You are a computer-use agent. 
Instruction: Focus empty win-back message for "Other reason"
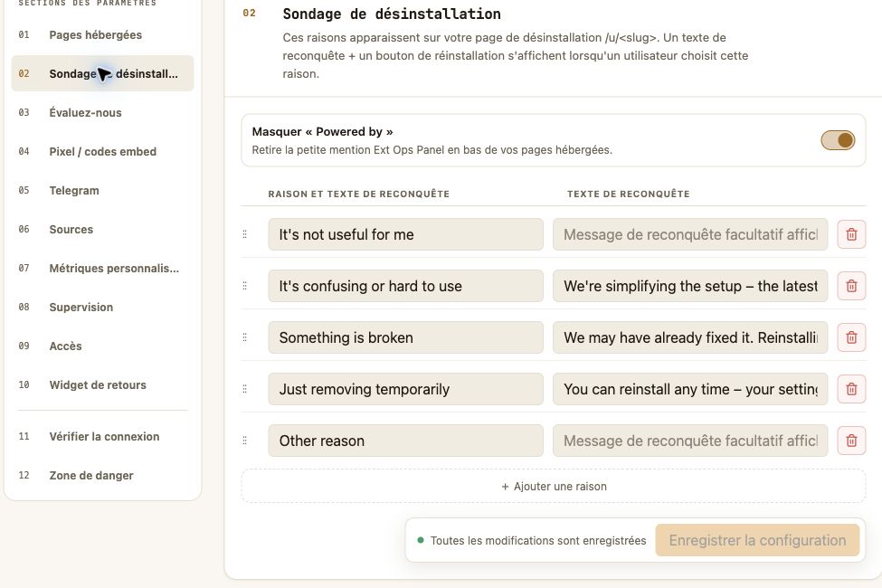[690, 441]
